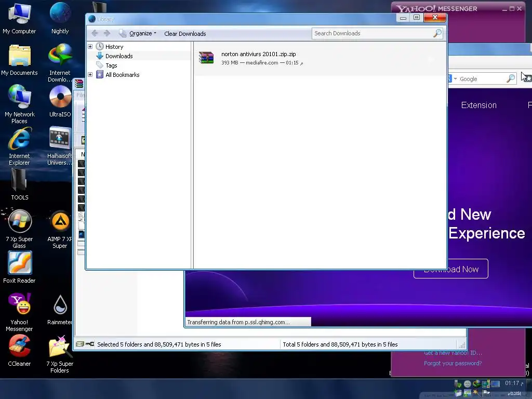Viewport: 532px width, 399px height.
Task: Click the Get a new Yahoo! ID link
Action: (x=453, y=353)
